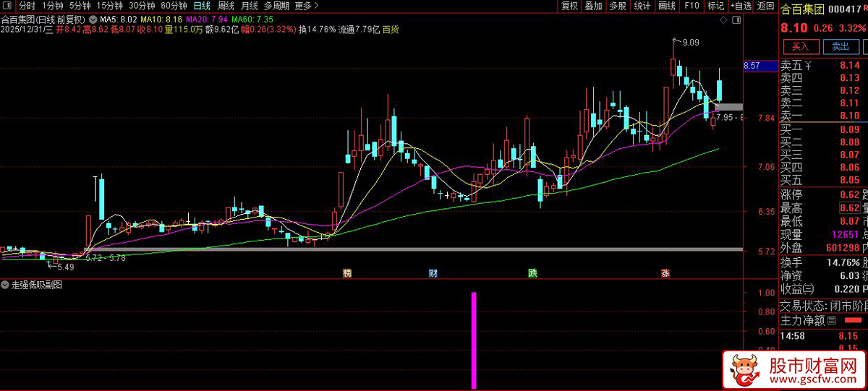The width and height of the screenshot is (868, 391).
Task: Switch to 周线 weekly period
Action: [225, 6]
